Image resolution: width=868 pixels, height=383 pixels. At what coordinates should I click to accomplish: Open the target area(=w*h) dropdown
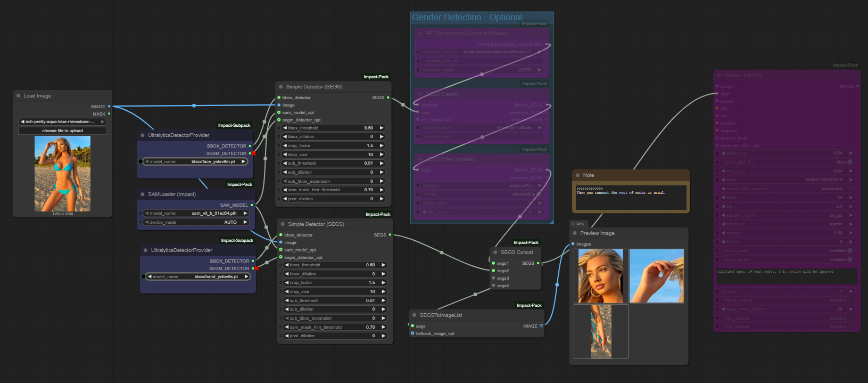click(x=482, y=185)
